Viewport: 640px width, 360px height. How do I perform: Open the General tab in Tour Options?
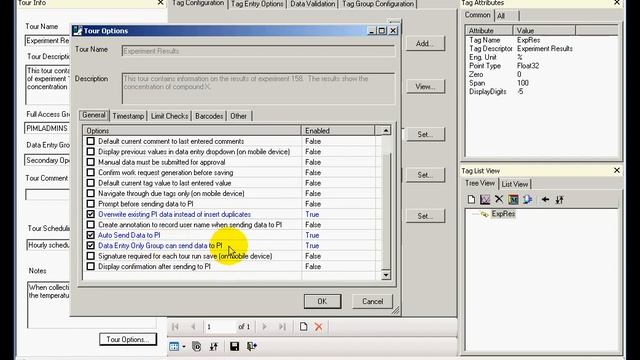coord(94,115)
